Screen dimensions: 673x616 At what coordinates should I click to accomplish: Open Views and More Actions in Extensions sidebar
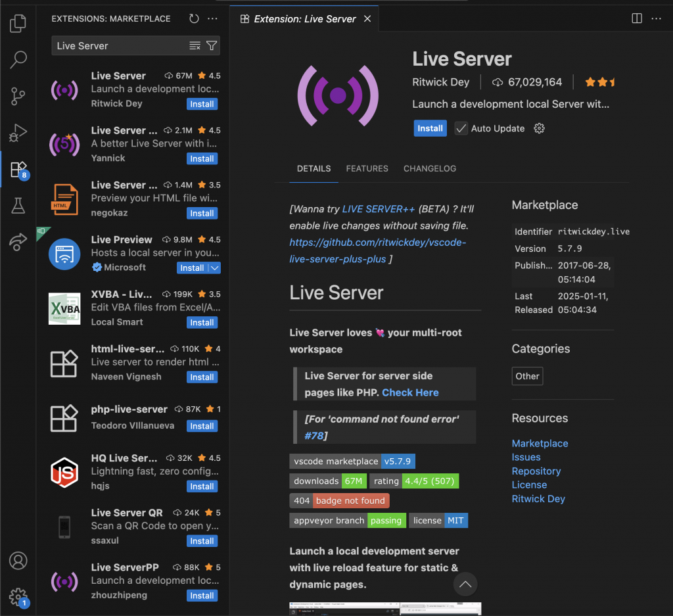(212, 19)
